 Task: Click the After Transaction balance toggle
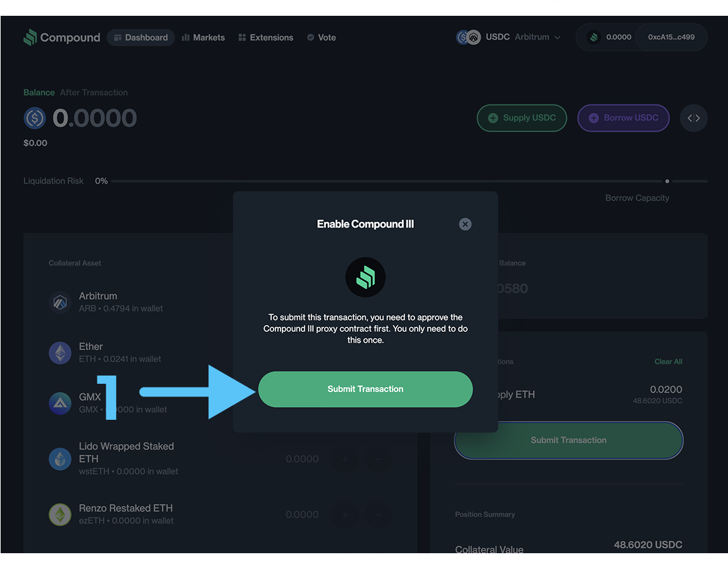coord(94,92)
